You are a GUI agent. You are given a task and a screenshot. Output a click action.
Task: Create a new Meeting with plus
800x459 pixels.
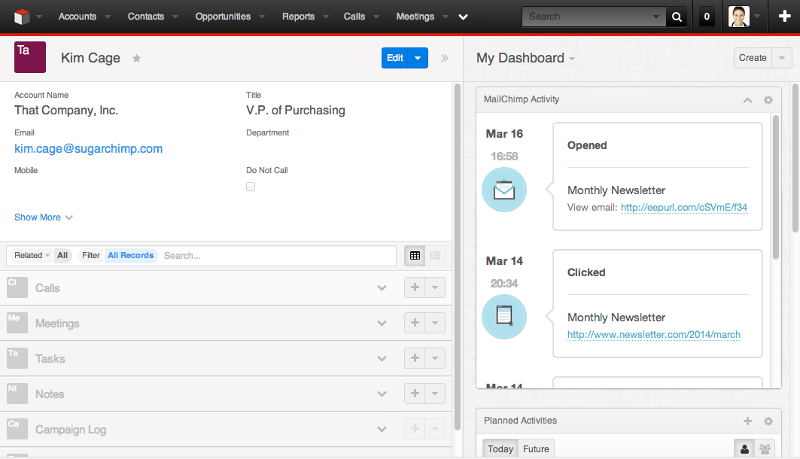pyautogui.click(x=415, y=322)
